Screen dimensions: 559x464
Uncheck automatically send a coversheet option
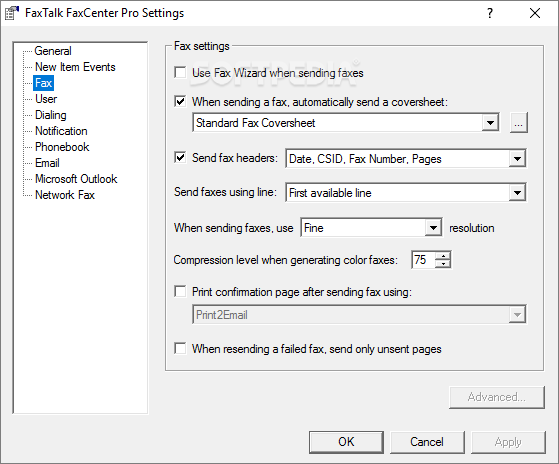point(180,102)
